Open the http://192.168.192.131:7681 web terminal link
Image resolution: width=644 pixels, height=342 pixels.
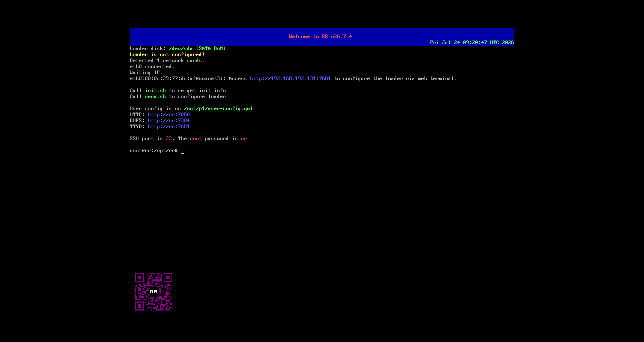pos(290,79)
